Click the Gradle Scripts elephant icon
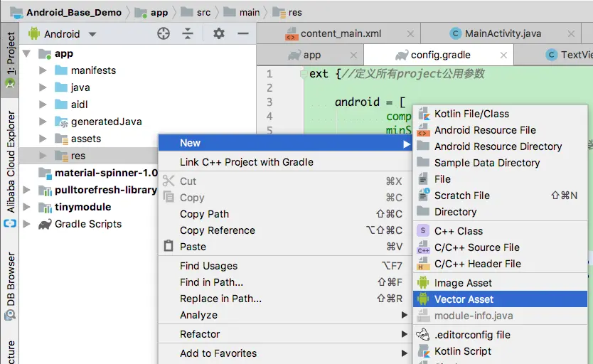This screenshot has height=364, width=593. pos(45,224)
